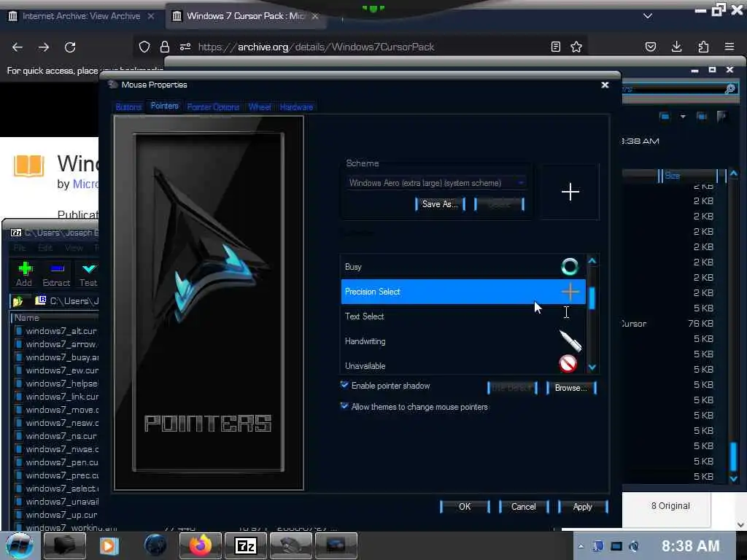Viewport: 747px width, 560px height.
Task: Open Firefox extensions menu
Action: (703, 47)
